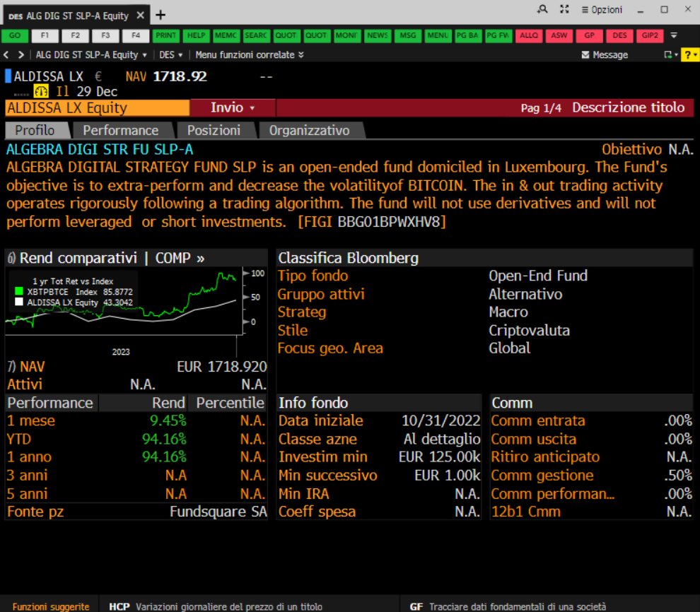The height and width of the screenshot is (612, 700).
Task: Click the SEARCH toolbar key
Action: coord(256,35)
